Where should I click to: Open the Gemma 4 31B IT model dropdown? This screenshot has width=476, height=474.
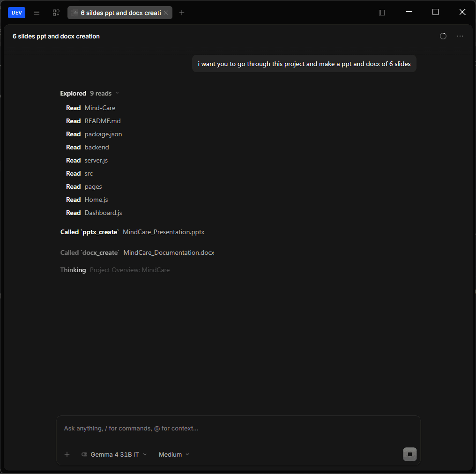[x=114, y=454]
